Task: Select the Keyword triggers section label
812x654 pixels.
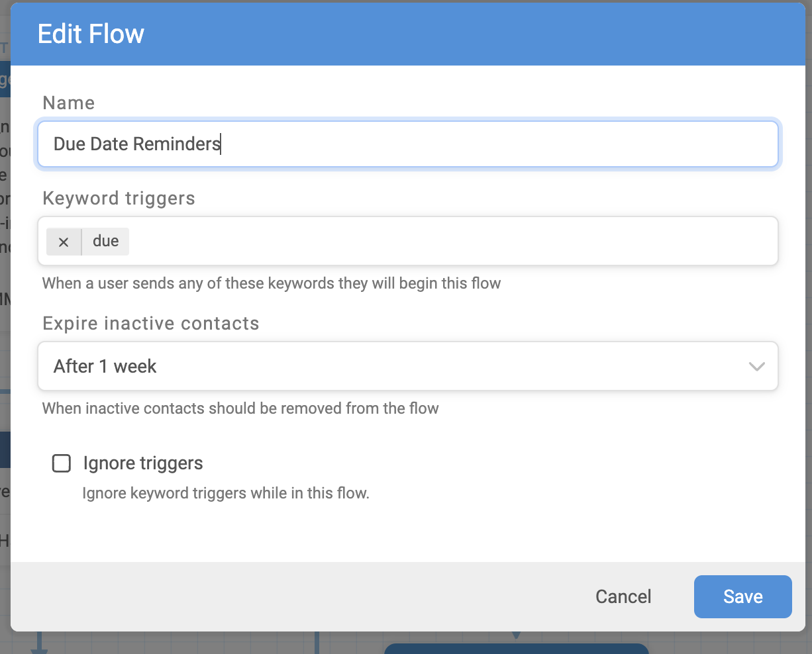Action: (x=119, y=198)
